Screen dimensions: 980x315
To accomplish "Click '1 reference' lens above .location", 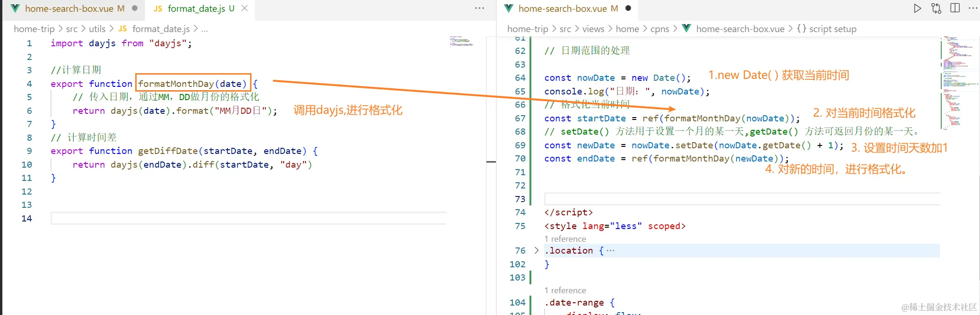I will click(x=565, y=239).
